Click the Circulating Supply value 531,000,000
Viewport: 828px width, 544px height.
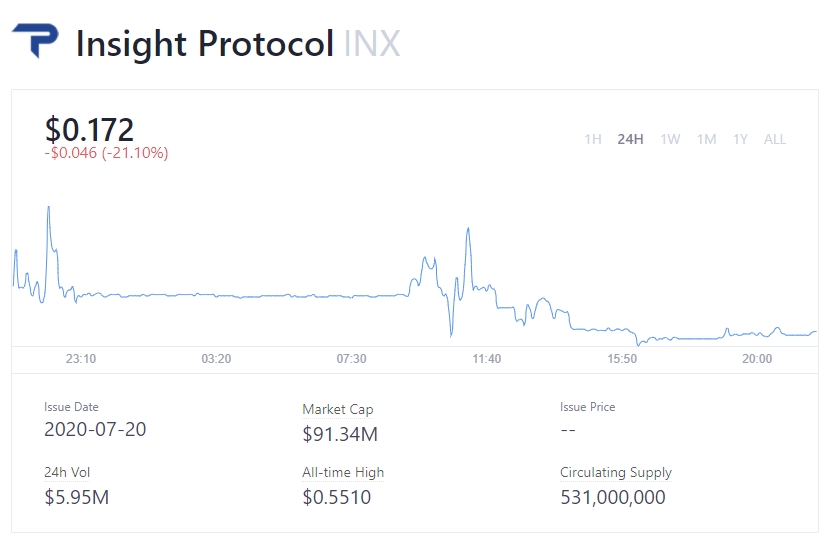tap(612, 497)
